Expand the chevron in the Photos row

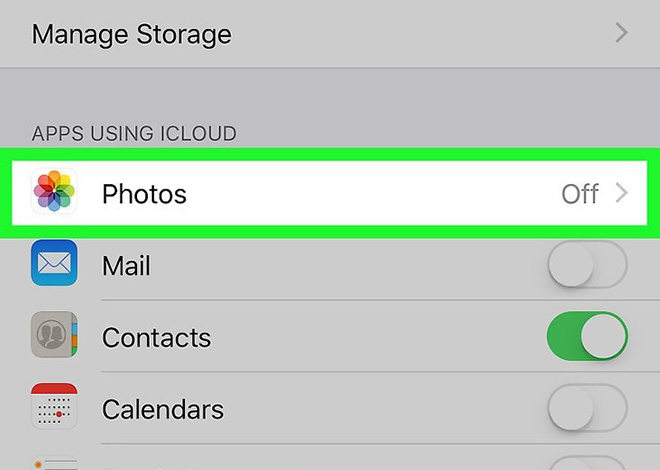pyautogui.click(x=622, y=194)
